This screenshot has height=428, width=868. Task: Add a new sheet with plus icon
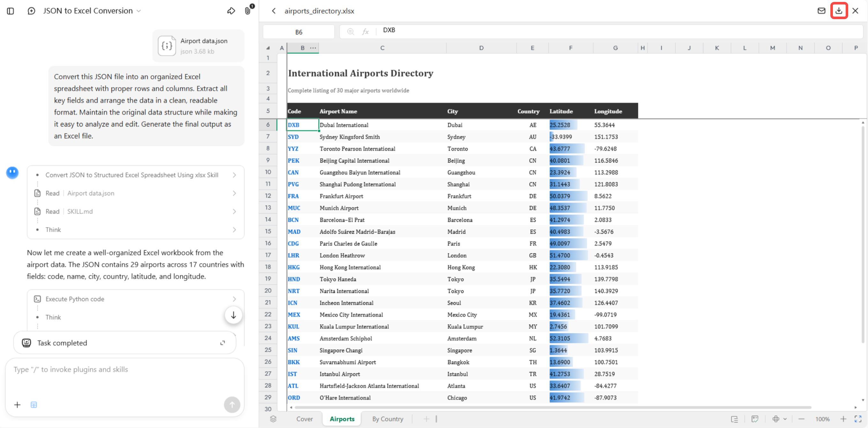tap(426, 418)
